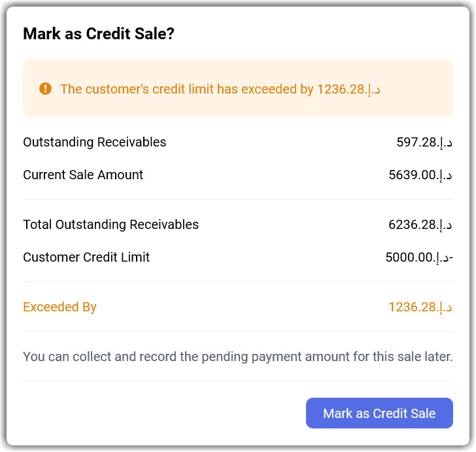476x452 pixels.
Task: Click the divider below Current Sale Amount
Action: pyautogui.click(x=237, y=199)
